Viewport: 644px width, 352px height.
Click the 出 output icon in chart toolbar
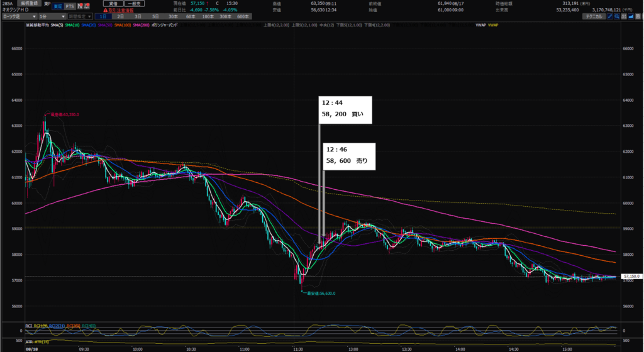(x=624, y=16)
